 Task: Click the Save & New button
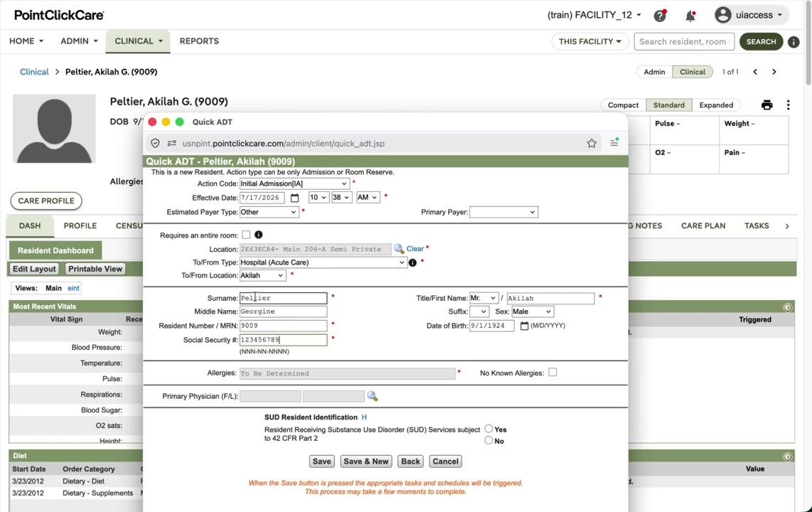(x=366, y=462)
